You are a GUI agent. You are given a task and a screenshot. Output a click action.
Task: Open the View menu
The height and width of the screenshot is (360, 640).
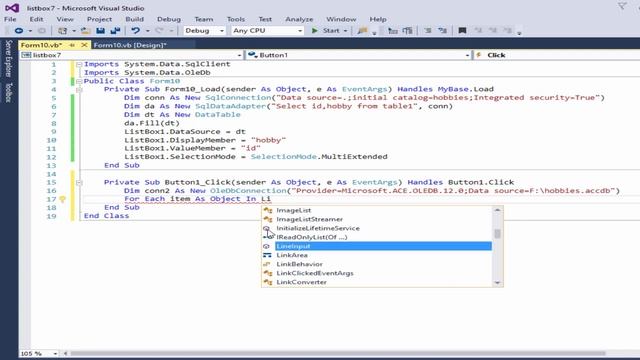pyautogui.click(x=65, y=19)
